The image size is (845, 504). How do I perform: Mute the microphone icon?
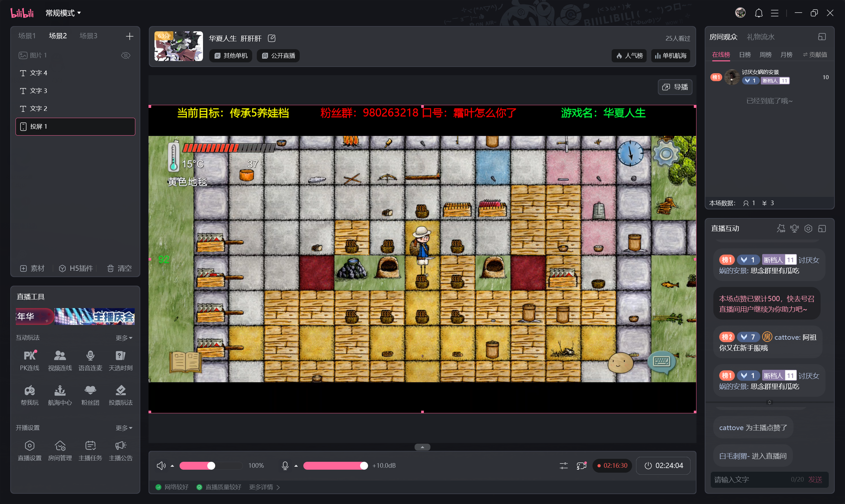point(285,466)
